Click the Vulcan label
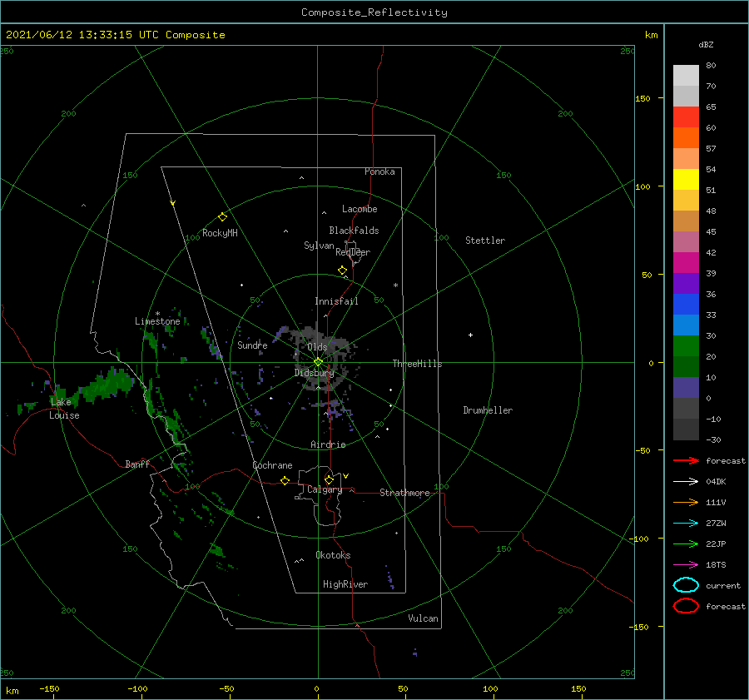749x700 pixels. click(x=424, y=618)
